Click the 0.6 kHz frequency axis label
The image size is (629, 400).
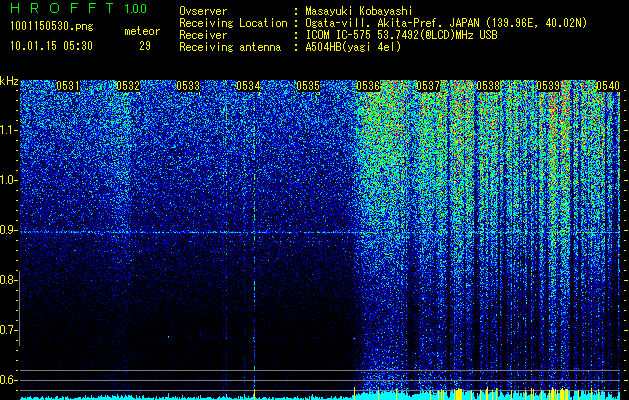9,380
